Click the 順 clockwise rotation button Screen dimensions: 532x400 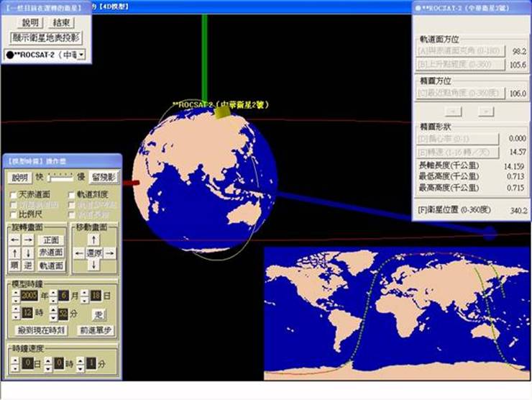[16, 265]
